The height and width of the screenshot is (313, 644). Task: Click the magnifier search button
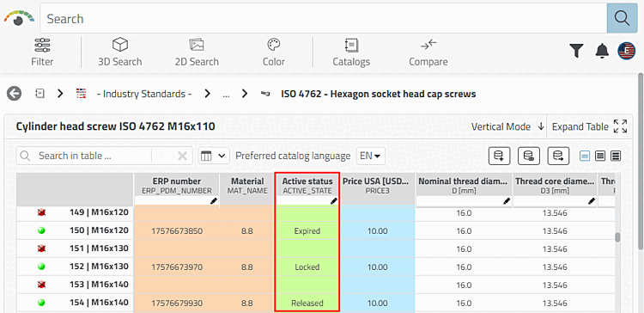click(622, 18)
